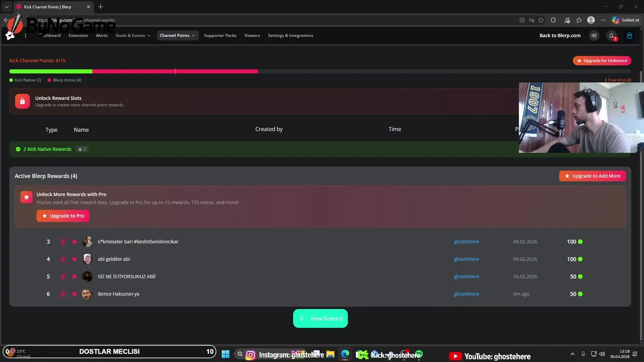The image size is (644, 362).
Task: Open browser favorites star icon
Action: [x=541, y=20]
